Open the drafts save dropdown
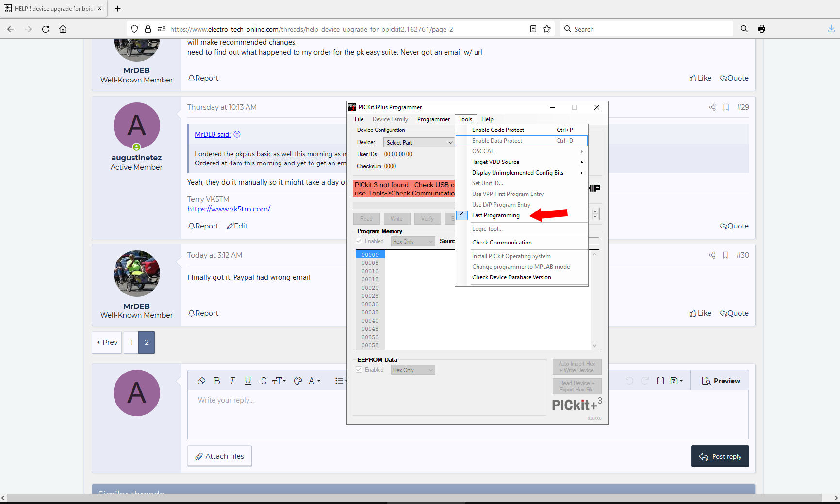This screenshot has height=504, width=840. point(676,381)
